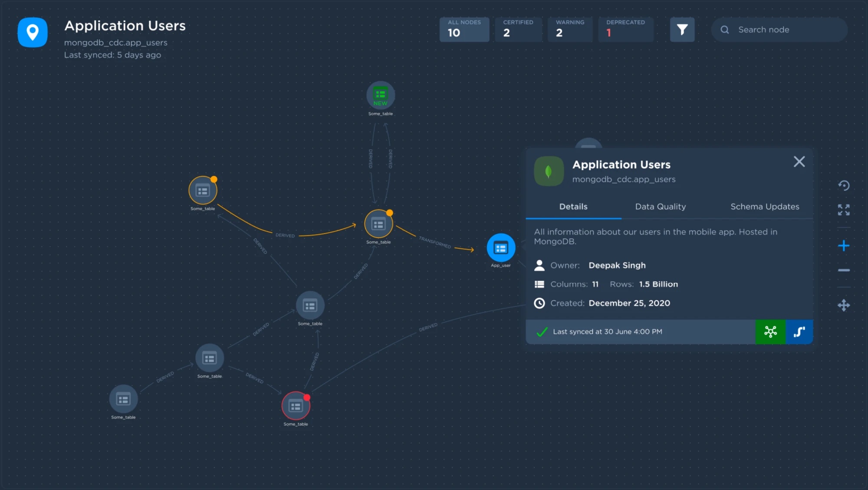The width and height of the screenshot is (868, 490).
Task: Switch to the Schema Updates tab
Action: [765, 207]
